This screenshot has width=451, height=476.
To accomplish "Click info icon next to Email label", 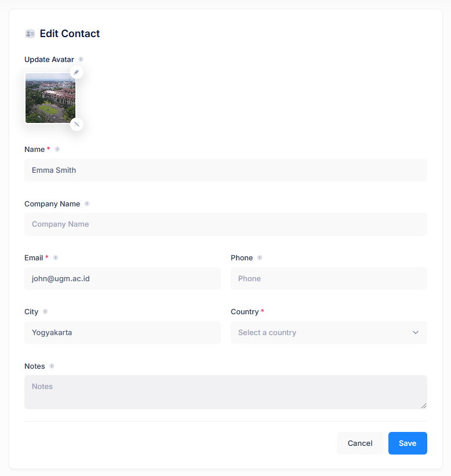I will coord(55,258).
